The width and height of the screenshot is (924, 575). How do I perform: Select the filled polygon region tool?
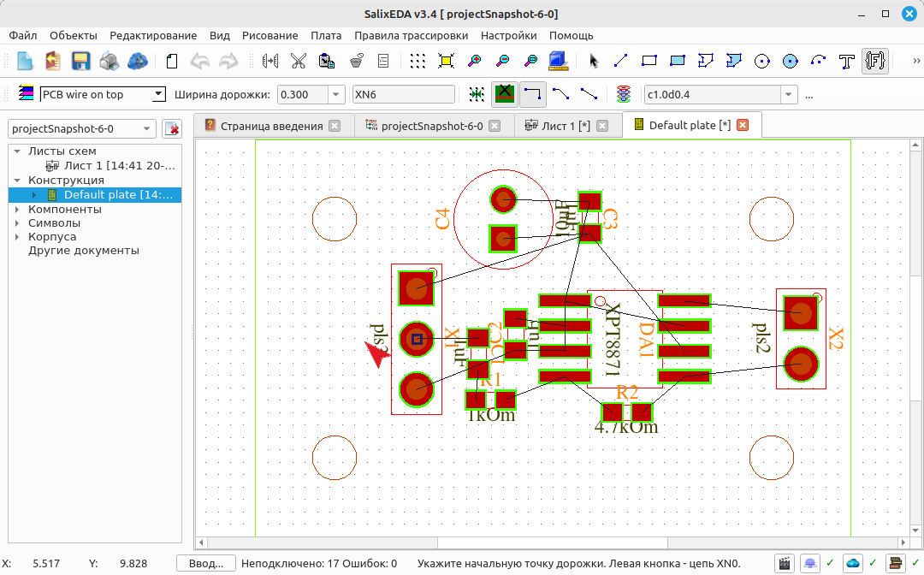point(734,61)
